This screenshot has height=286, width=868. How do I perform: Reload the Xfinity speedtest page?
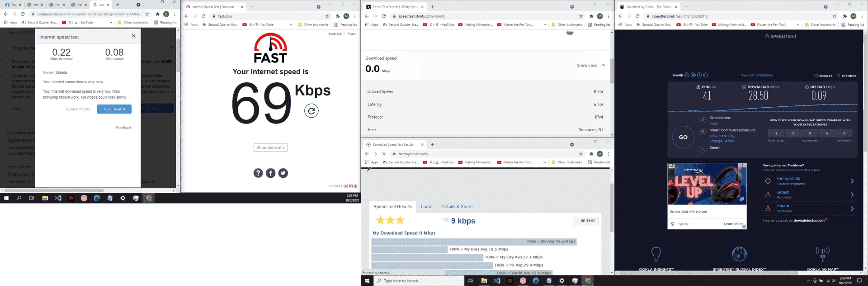[x=384, y=16]
